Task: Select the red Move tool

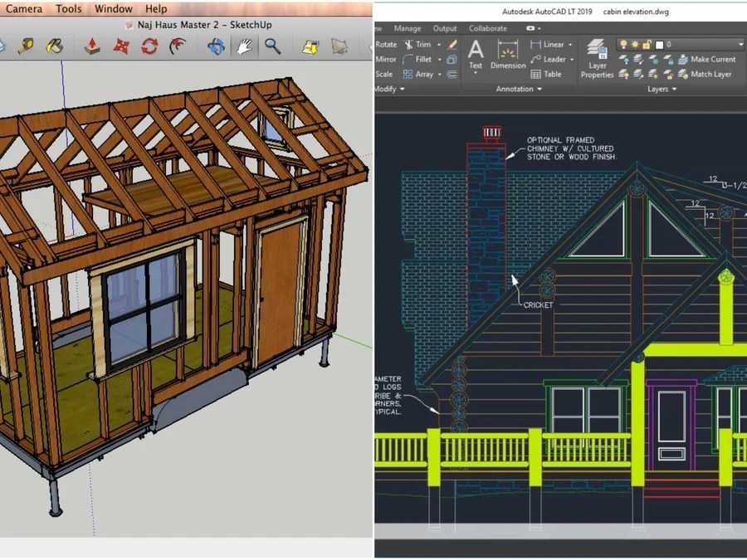Action: 121,46
